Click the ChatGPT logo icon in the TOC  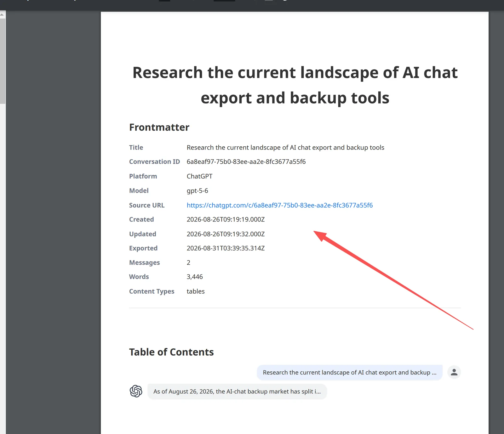click(136, 391)
